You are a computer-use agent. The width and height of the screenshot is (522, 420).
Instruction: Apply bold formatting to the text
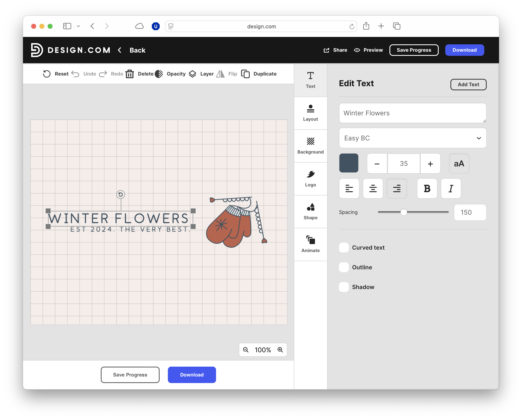click(x=427, y=188)
